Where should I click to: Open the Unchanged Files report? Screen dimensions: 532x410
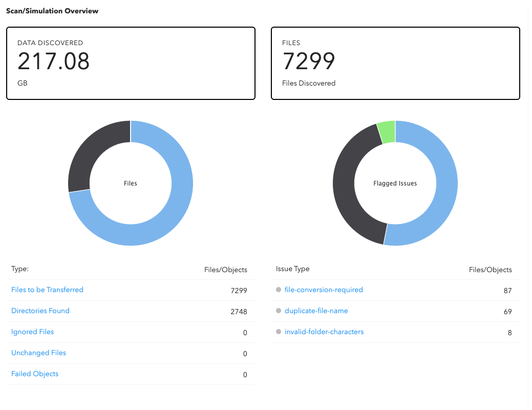tap(38, 353)
